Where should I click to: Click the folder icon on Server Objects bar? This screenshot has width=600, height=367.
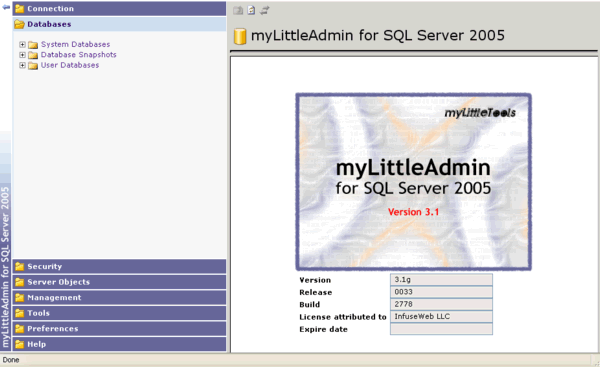coord(20,282)
